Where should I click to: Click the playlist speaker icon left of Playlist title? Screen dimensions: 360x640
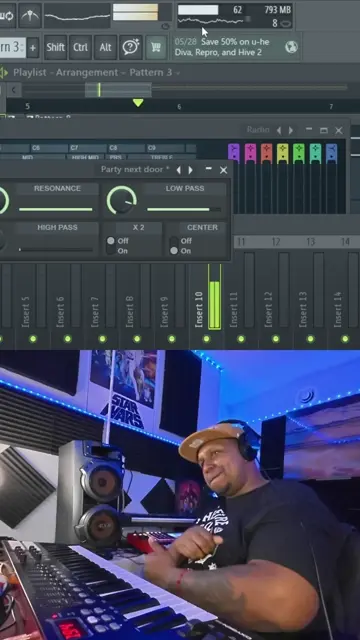[x=4, y=73]
